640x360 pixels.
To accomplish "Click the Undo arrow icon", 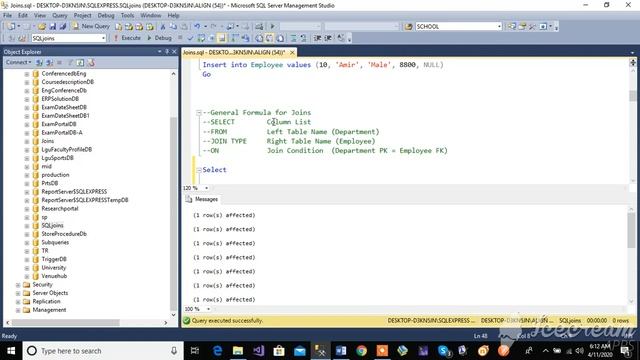I will tap(197, 27).
